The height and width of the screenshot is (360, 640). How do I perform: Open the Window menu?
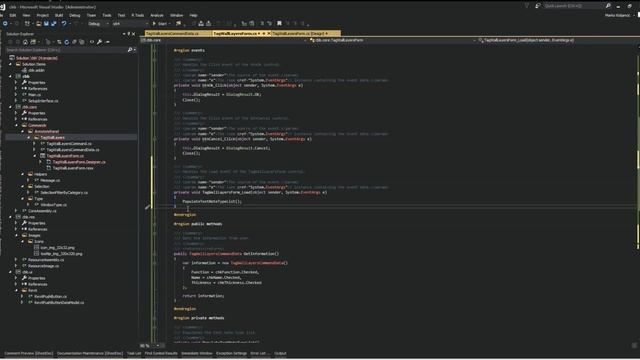point(177,15)
